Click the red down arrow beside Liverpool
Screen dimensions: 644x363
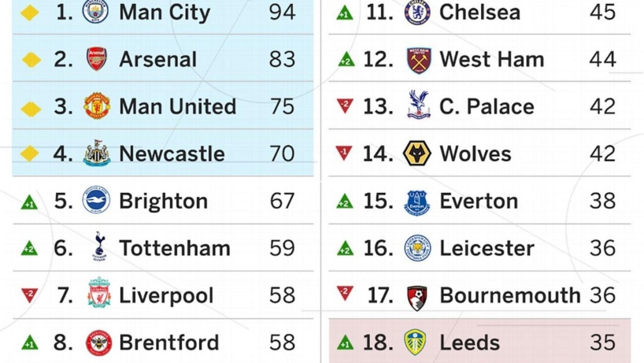click(x=29, y=295)
